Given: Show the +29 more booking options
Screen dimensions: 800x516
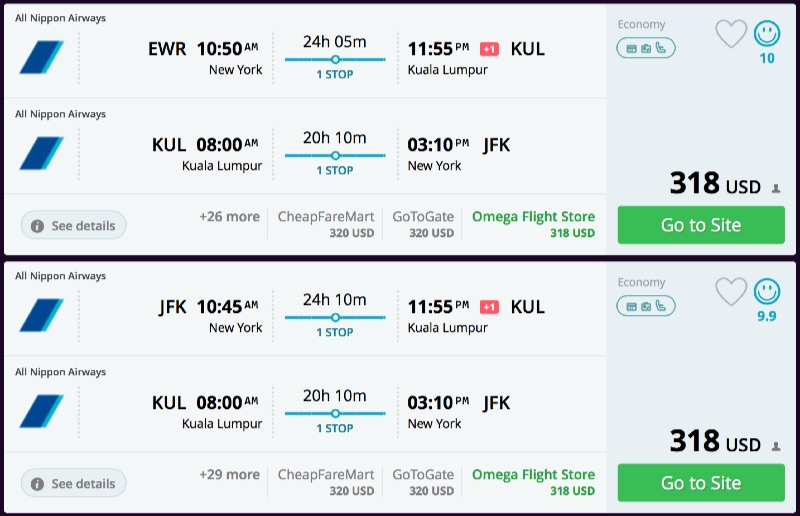Looking at the screenshot, I should click(229, 475).
